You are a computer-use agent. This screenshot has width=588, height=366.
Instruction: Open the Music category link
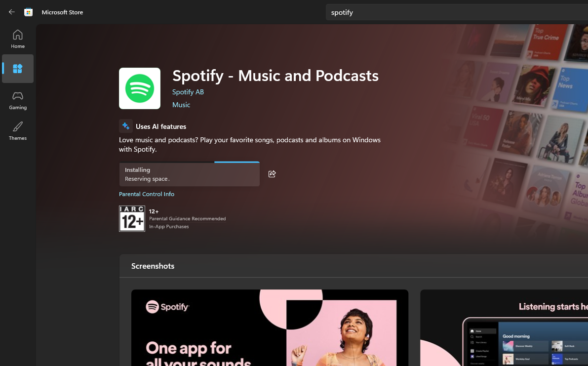click(181, 105)
